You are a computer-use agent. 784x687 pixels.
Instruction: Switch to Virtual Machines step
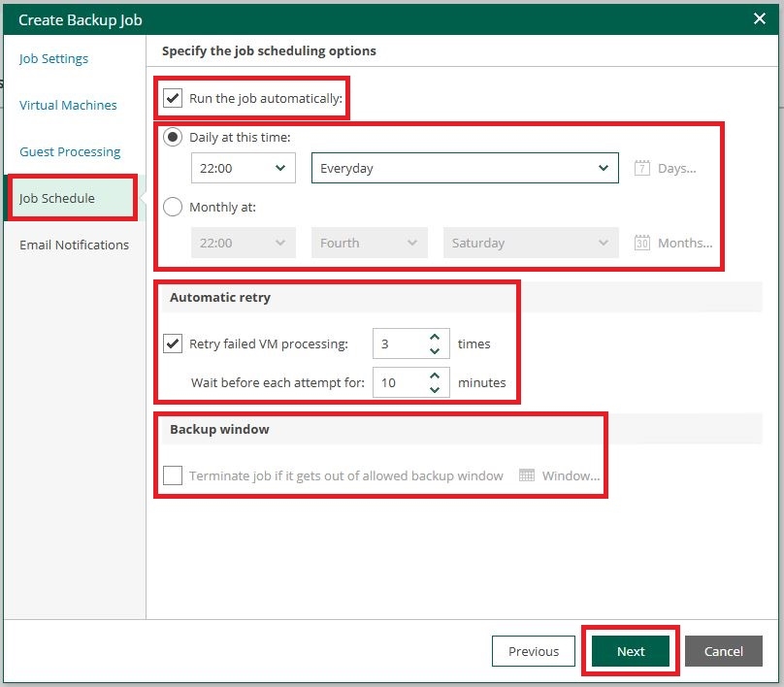[x=68, y=105]
